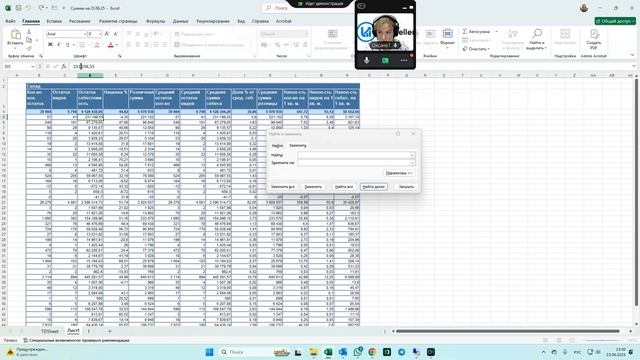Open the three-dots menu in meeting widget
The image size is (640, 360).
click(404, 60)
